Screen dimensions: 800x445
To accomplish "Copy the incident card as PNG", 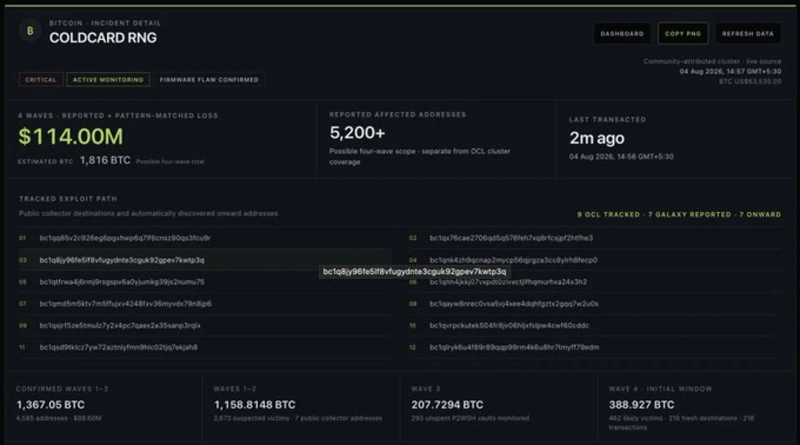I will (683, 34).
